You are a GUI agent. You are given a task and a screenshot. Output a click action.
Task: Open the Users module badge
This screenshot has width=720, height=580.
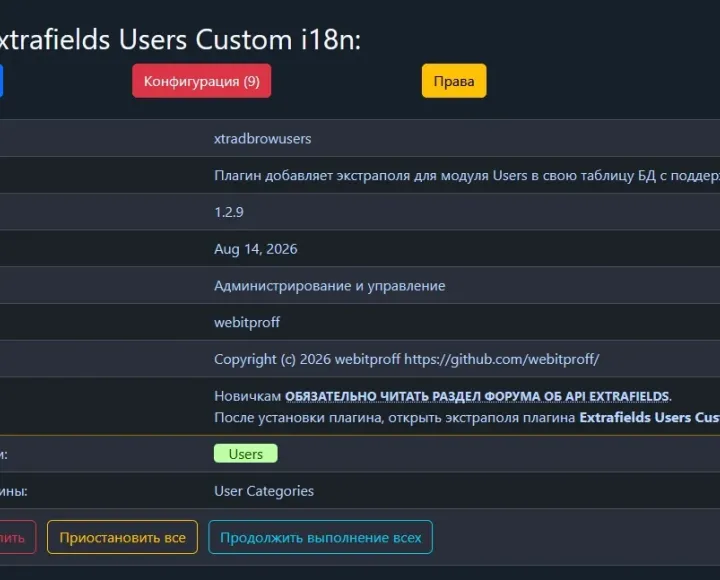coord(246,454)
